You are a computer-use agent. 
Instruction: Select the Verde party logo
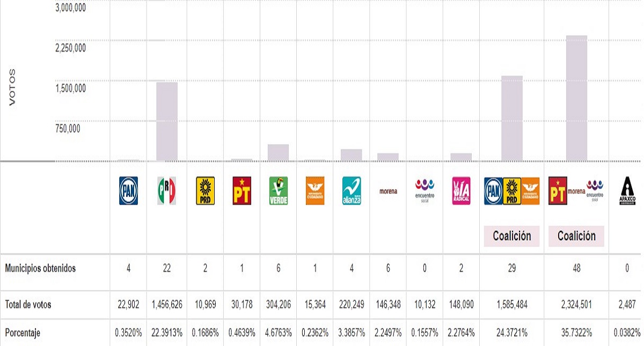278,191
